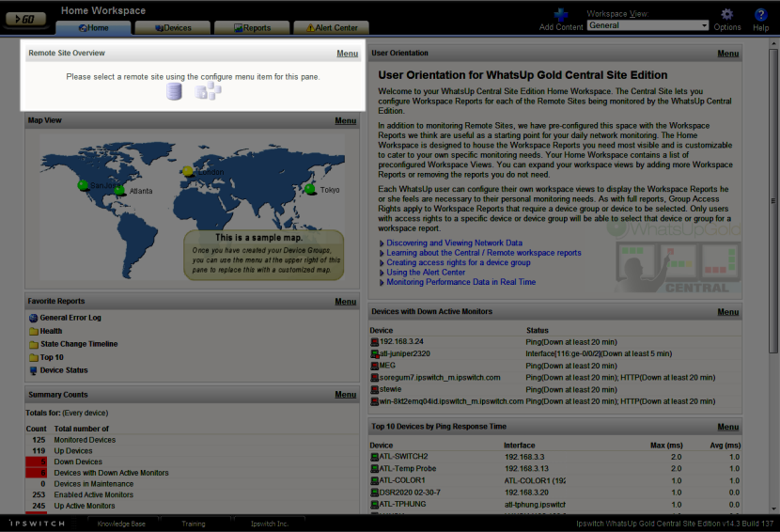
Task: Click Devices with Down Active Monitors count
Action: [37, 473]
